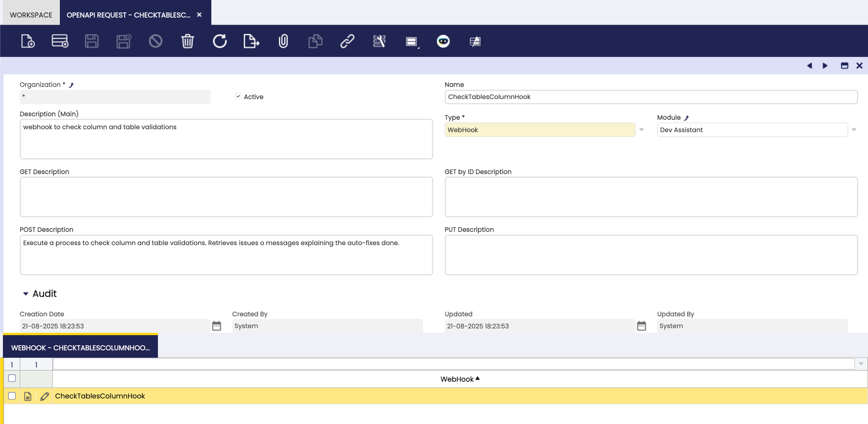The image size is (868, 424).
Task: Click the New Document toolbar icon
Action: (x=28, y=41)
